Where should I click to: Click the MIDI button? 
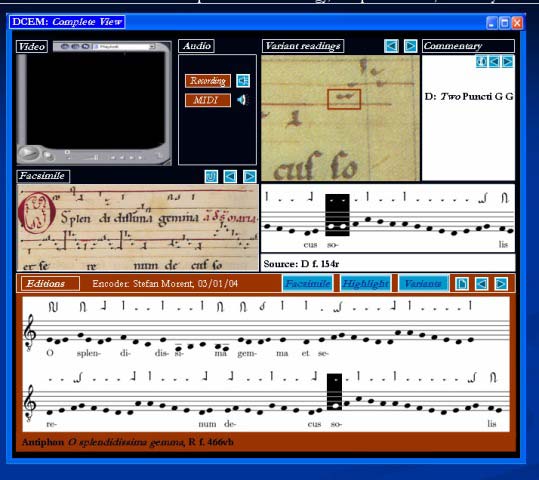[x=208, y=100]
